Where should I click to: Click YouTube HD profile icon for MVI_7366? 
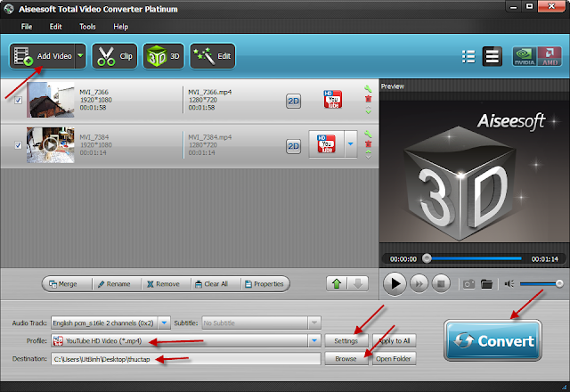pos(332,99)
